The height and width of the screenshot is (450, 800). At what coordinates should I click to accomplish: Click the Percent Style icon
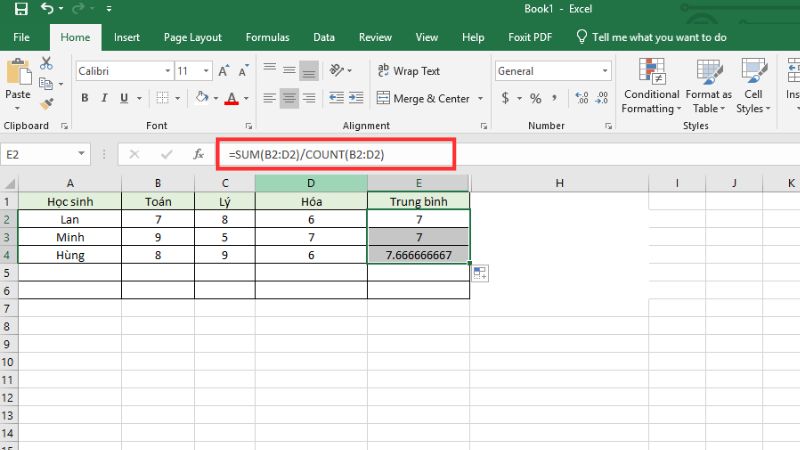click(x=536, y=98)
